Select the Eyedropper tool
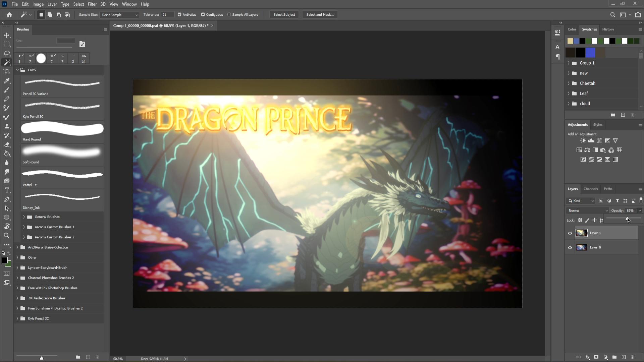Viewport: 644px width, 362px height. pyautogui.click(x=7, y=81)
